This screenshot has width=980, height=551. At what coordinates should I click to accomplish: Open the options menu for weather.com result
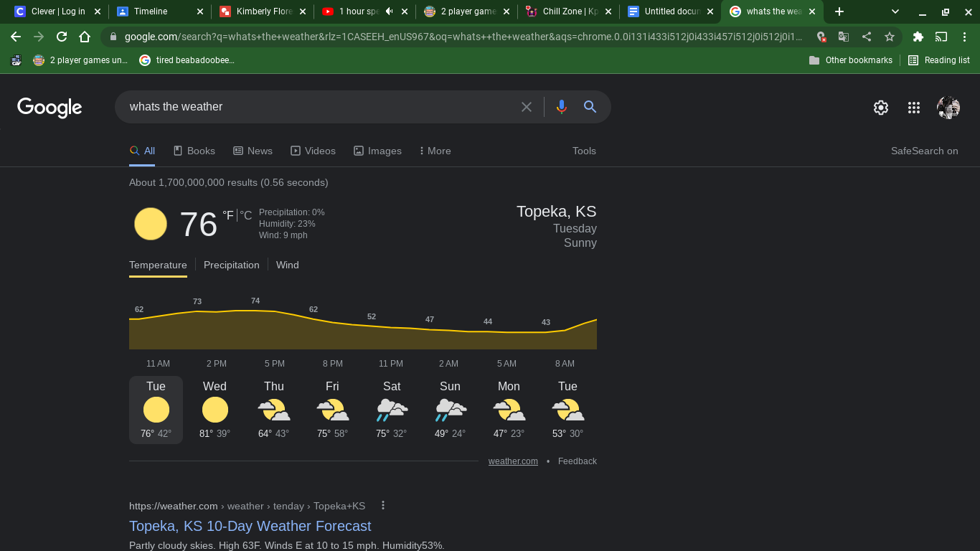pos(383,505)
